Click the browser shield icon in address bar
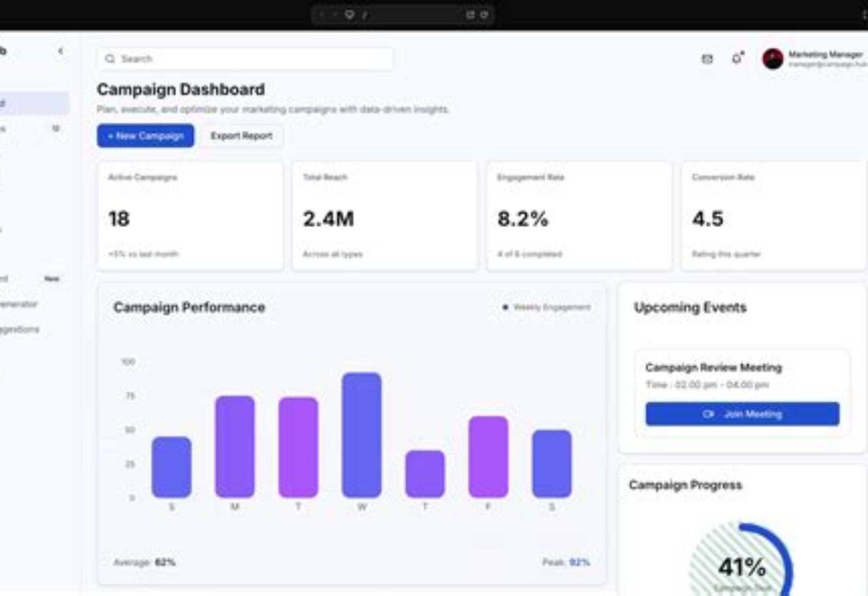This screenshot has width=868, height=596. (x=349, y=15)
